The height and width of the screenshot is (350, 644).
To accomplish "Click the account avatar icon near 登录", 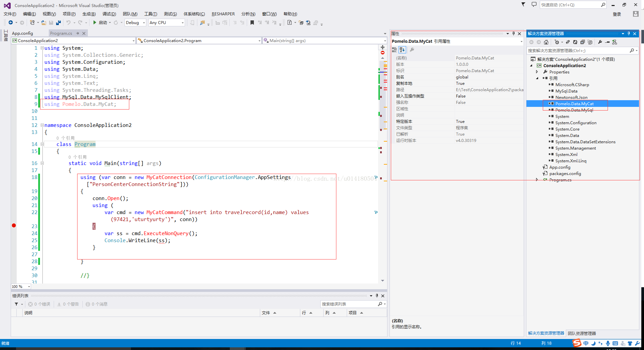I will pos(636,14).
